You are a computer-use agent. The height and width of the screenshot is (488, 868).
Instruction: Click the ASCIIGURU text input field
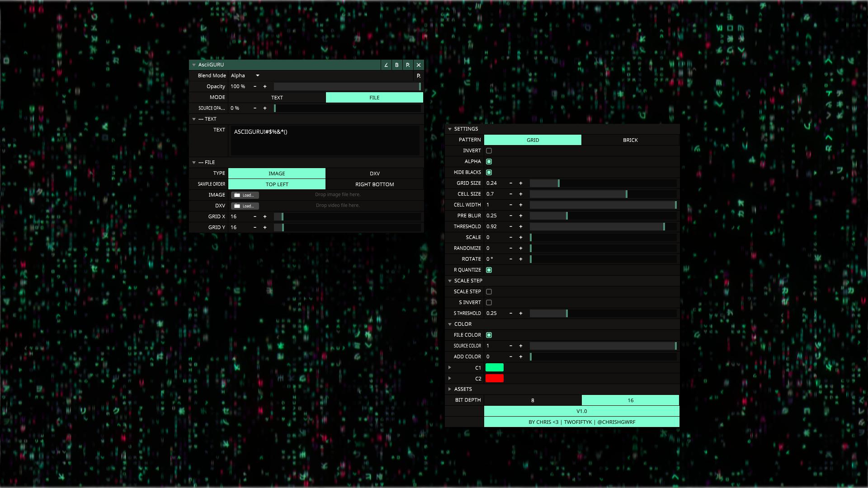[x=325, y=140]
